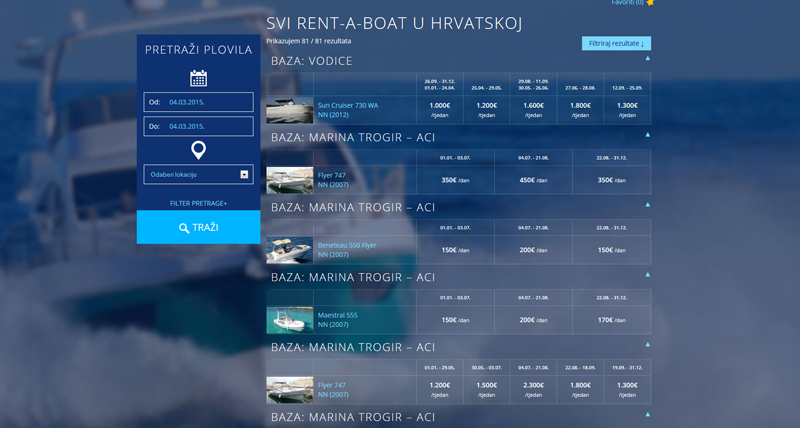
Task: Open the Odaberi lokaciju dropdown
Action: pyautogui.click(x=198, y=174)
